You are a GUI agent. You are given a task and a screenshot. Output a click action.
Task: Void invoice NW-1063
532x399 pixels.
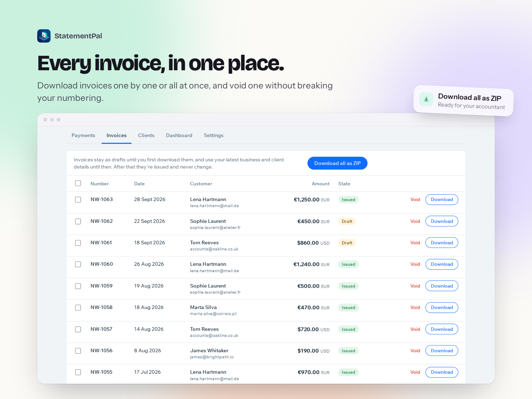415,200
